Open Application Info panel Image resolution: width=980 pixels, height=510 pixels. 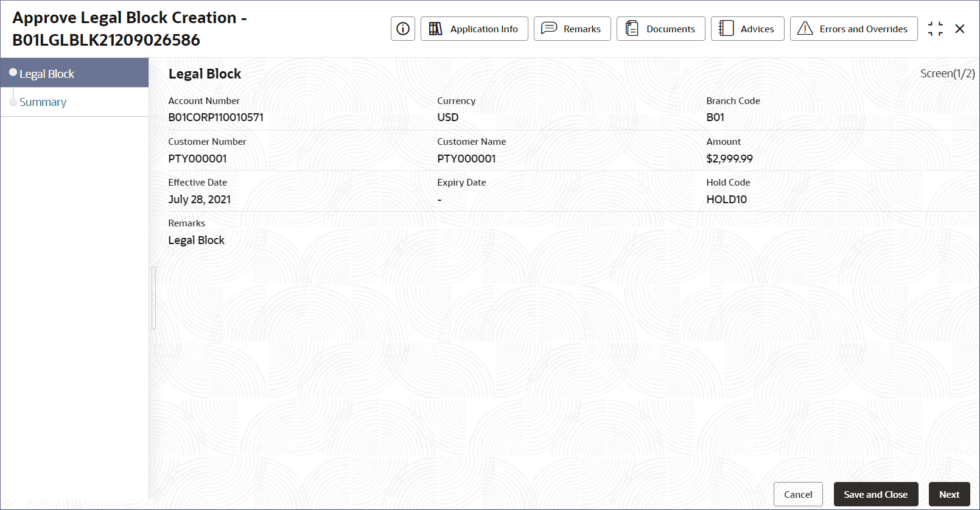[474, 29]
